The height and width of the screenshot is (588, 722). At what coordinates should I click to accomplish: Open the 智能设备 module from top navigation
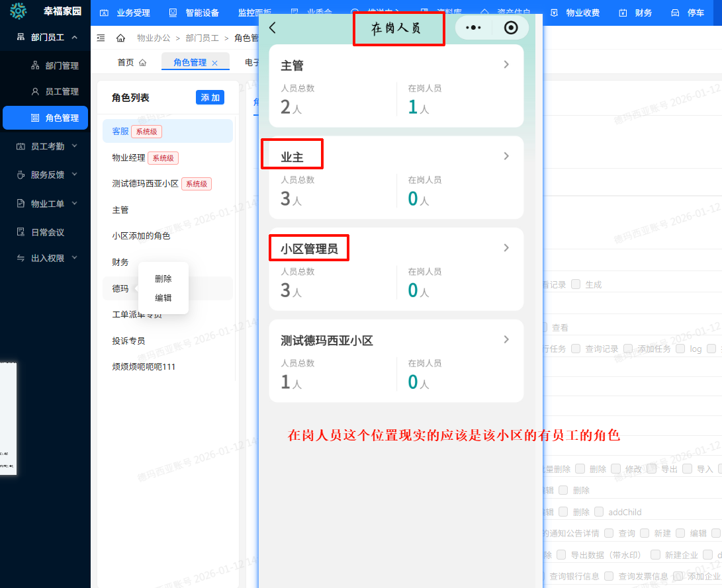198,12
